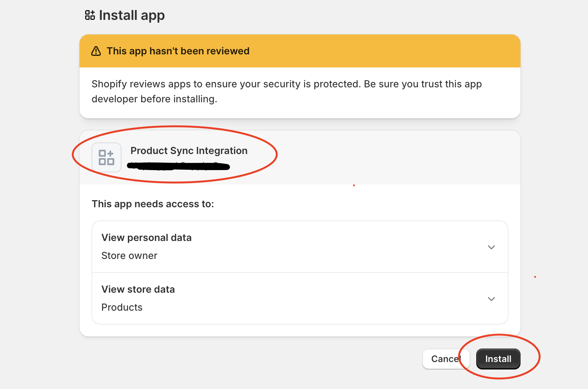
Task: Click the Cancel button
Action: tap(446, 359)
